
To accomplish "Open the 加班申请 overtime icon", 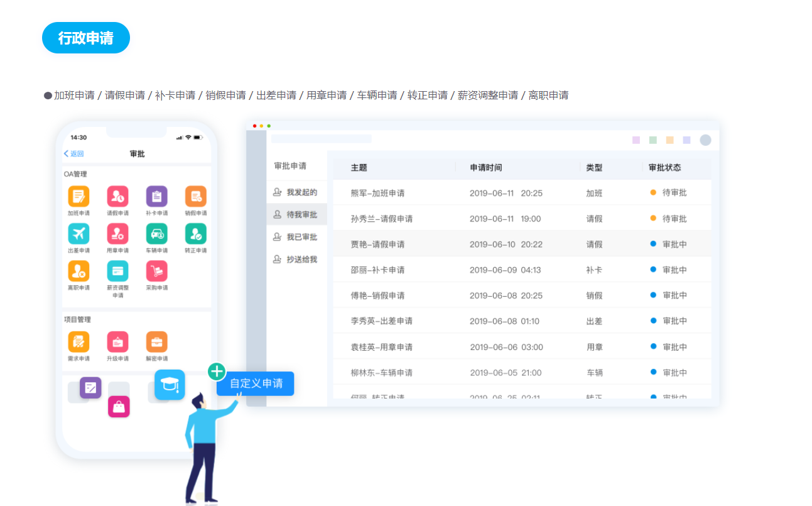I will pos(78,197).
